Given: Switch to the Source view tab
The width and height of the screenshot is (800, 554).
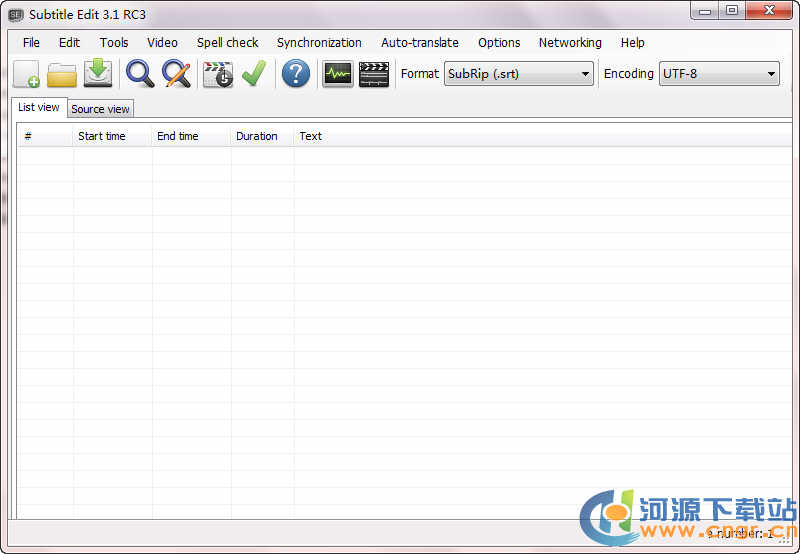Looking at the screenshot, I should click(100, 109).
